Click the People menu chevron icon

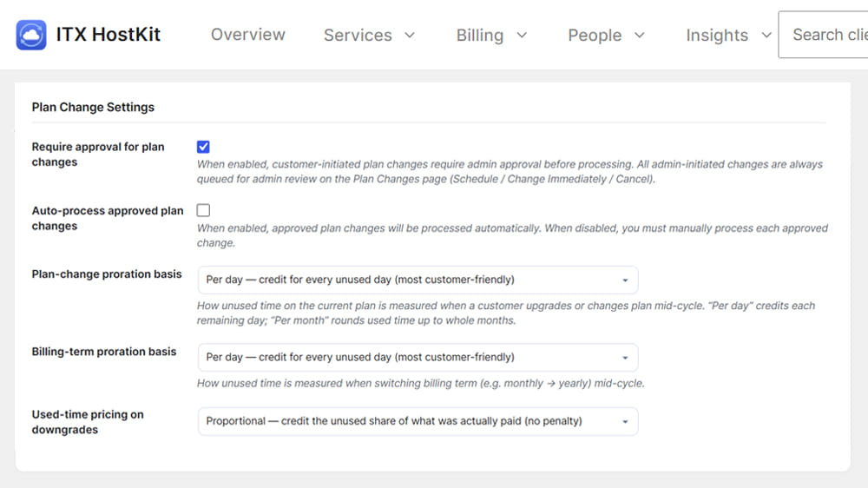pyautogui.click(x=640, y=36)
